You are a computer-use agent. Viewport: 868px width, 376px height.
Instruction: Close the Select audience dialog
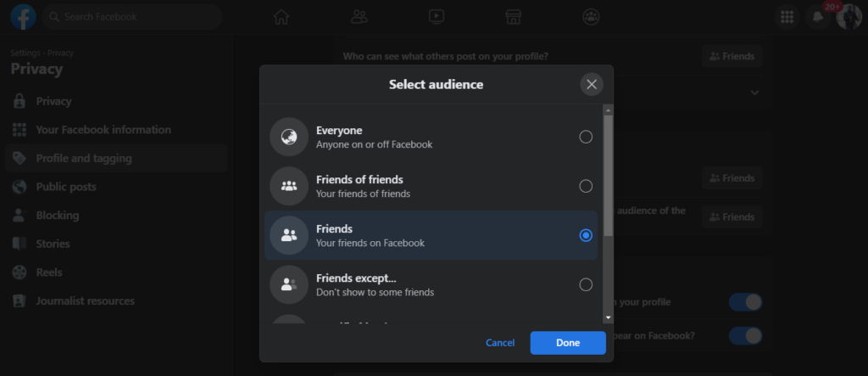click(x=592, y=84)
